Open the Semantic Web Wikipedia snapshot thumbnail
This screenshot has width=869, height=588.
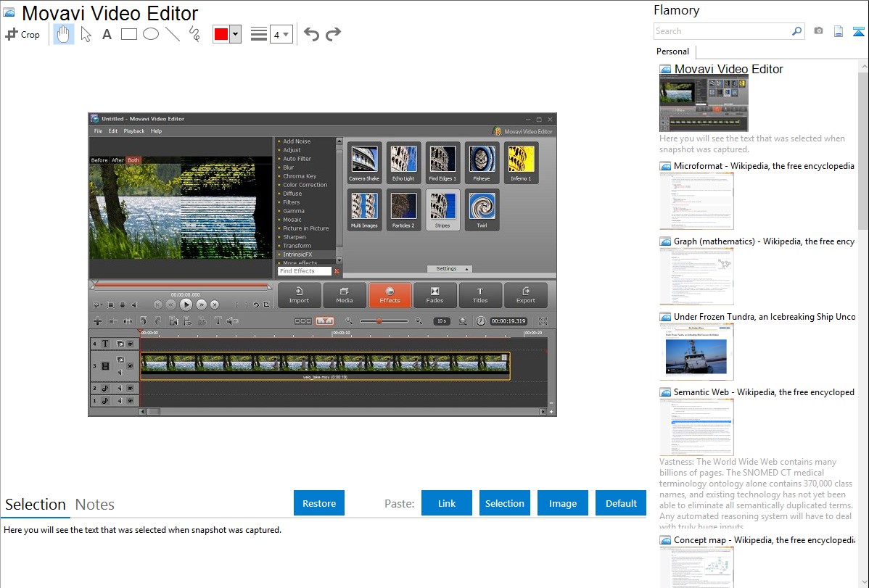(x=696, y=427)
